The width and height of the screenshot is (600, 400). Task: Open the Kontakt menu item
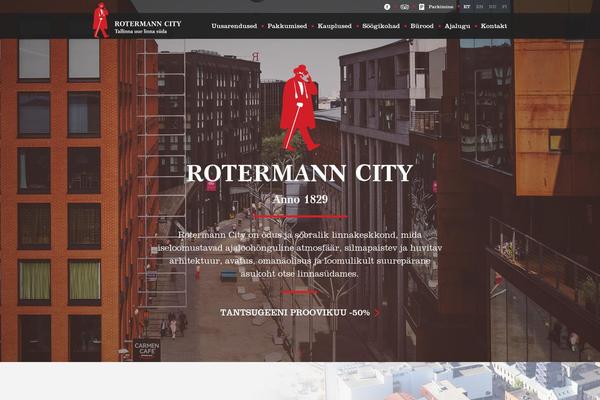tap(494, 26)
